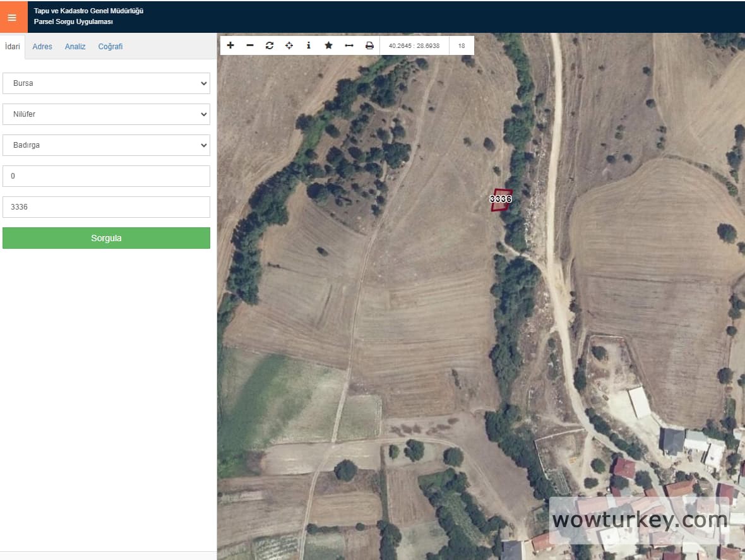The width and height of the screenshot is (745, 560).
Task: Open the orange hamburger menu
Action: [12, 17]
